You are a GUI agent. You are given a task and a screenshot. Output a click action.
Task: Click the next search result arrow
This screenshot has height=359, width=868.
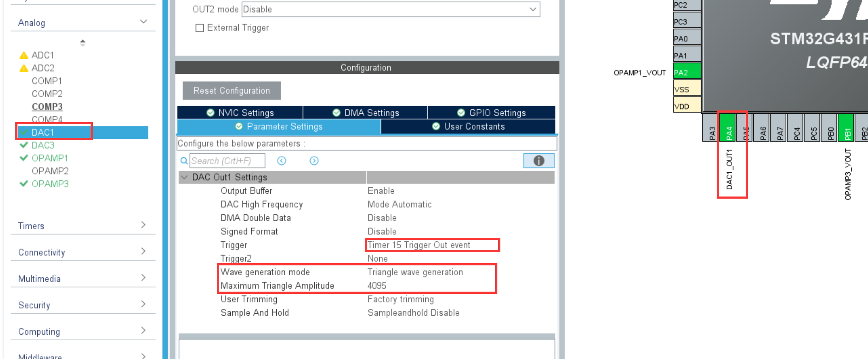click(x=314, y=161)
